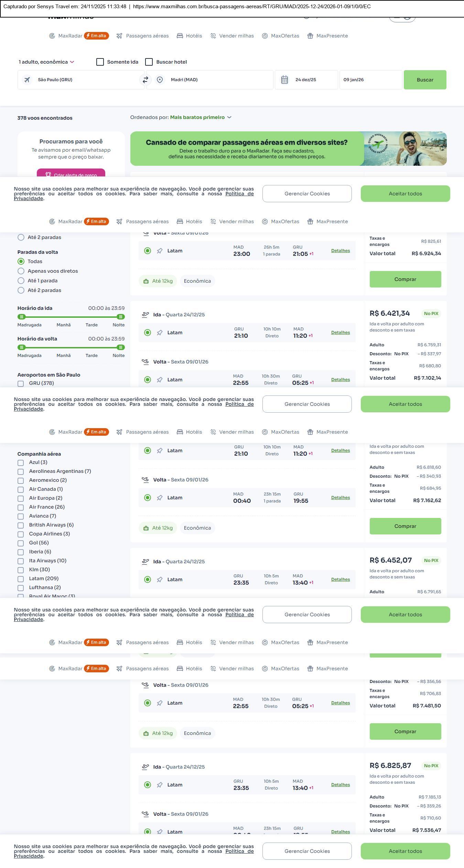The height and width of the screenshot is (868, 464).
Task: Click the top MaxPresente gift icon
Action: 310,36
